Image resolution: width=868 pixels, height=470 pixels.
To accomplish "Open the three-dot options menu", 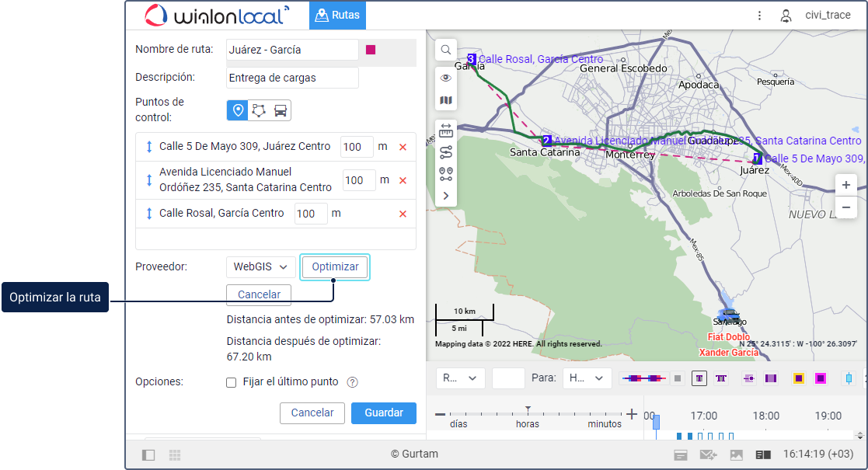I will [x=759, y=16].
